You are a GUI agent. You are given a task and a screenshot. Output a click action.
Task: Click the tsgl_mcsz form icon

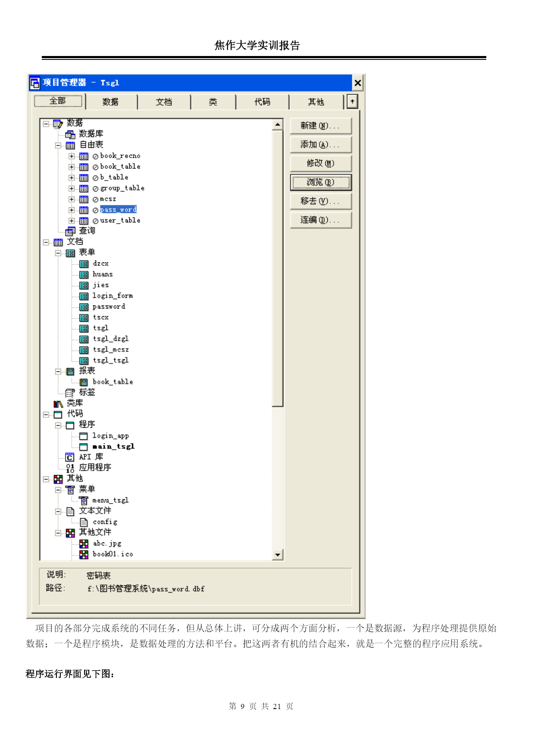coord(84,350)
